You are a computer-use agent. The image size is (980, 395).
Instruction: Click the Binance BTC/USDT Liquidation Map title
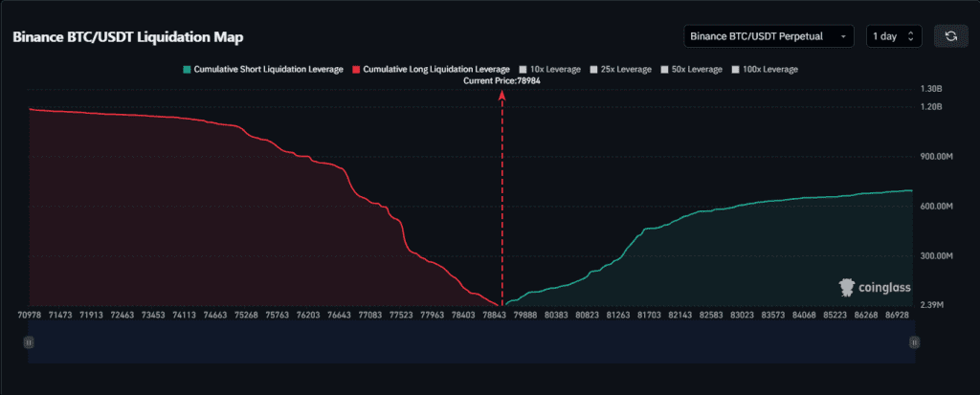[128, 37]
